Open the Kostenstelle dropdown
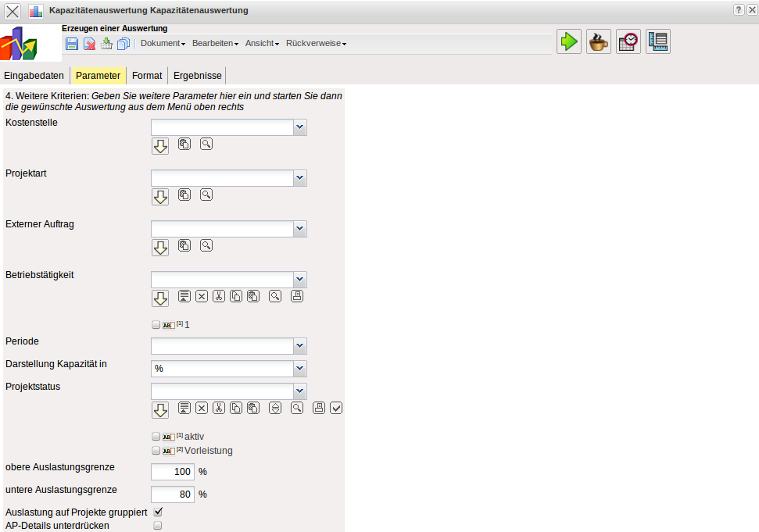The height and width of the screenshot is (532, 759). pyautogui.click(x=300, y=127)
